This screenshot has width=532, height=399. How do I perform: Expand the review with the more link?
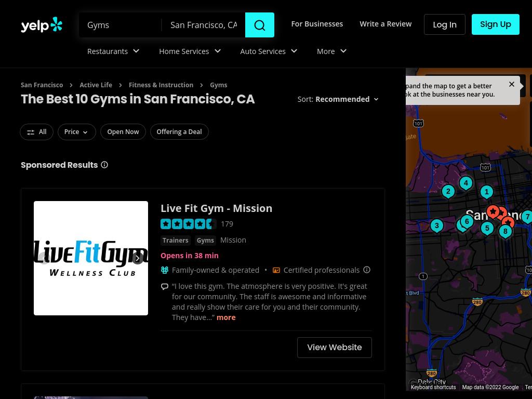click(226, 317)
